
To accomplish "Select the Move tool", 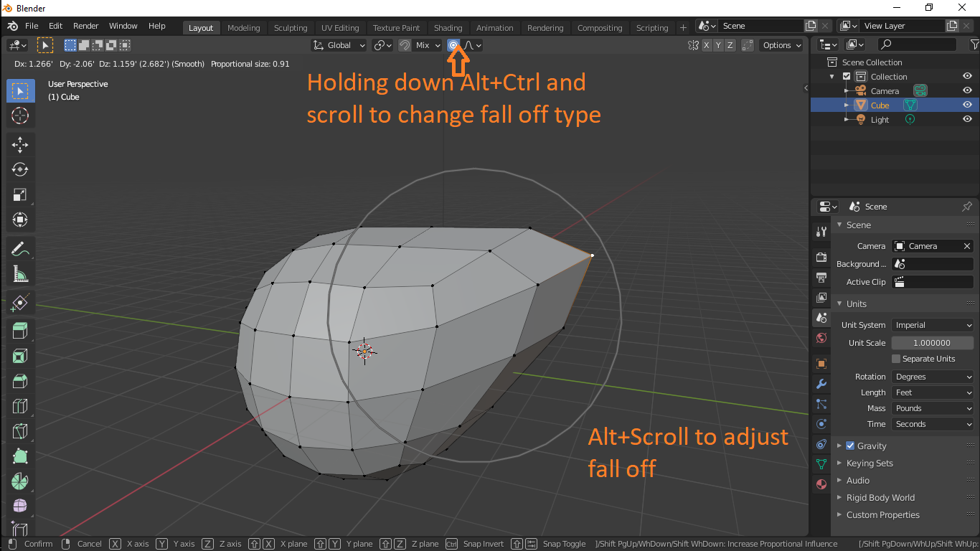I will coord(20,145).
